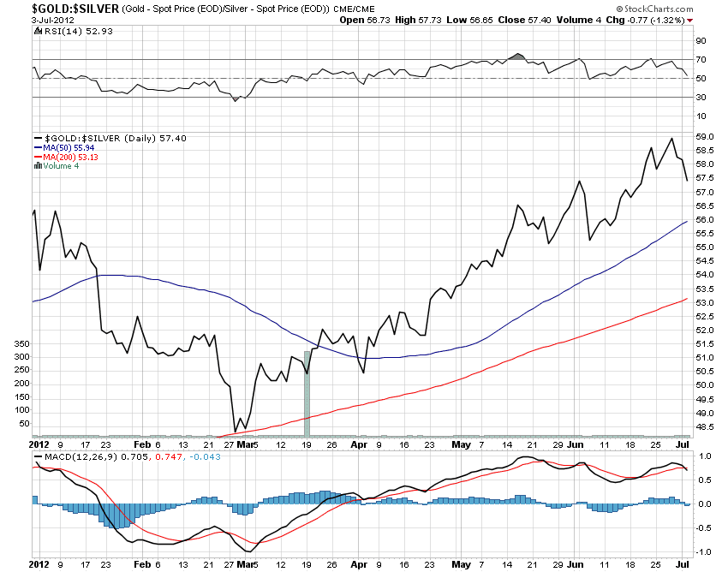Click the 10 level on RSI axis
The width and height of the screenshot is (728, 572).
tap(701, 116)
